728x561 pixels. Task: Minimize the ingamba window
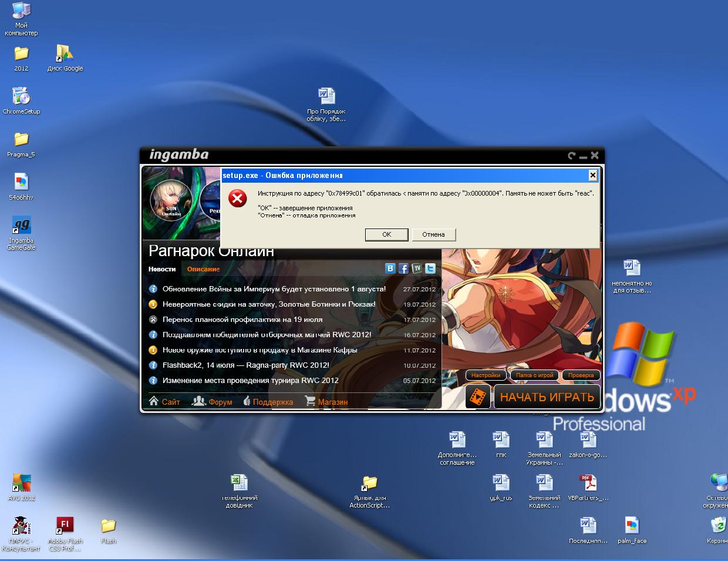click(x=583, y=157)
